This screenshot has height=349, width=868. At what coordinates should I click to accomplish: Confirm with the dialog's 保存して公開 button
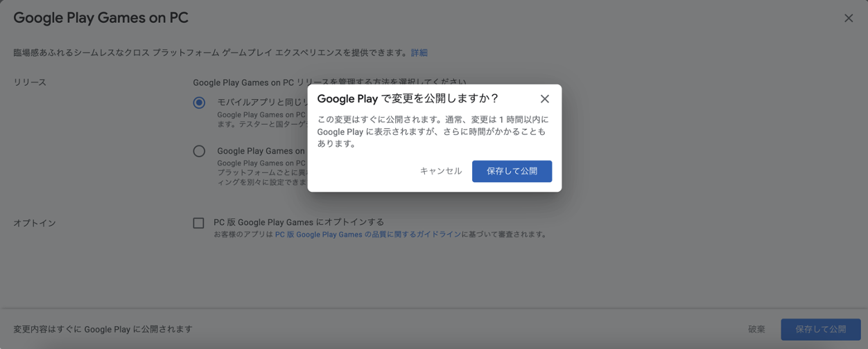pos(512,171)
